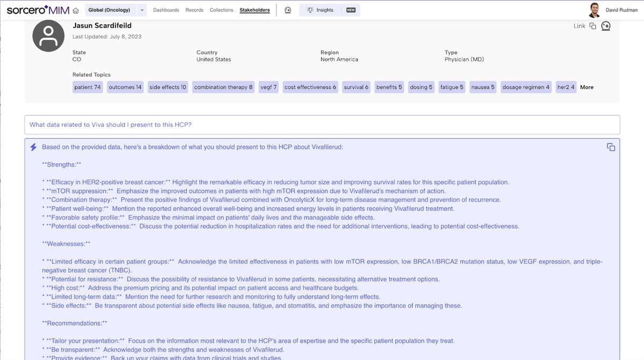Click the Country value United States
This screenshot has width=644, height=360.
pos(214,59)
